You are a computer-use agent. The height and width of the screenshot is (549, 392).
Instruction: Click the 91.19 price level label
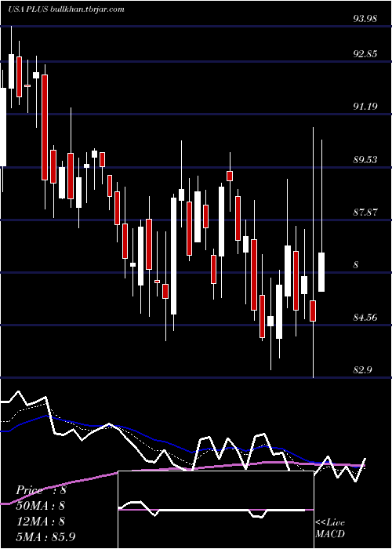click(365, 106)
